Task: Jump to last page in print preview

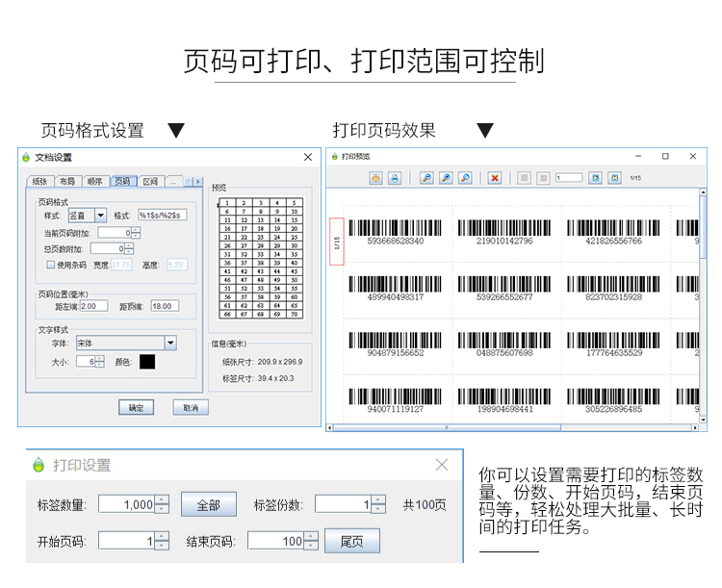Action: pyautogui.click(x=613, y=178)
